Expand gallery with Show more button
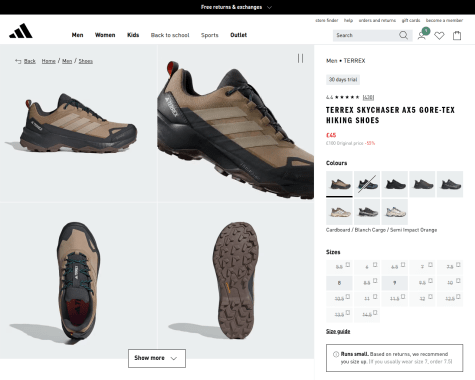This screenshot has width=475, height=380. click(157, 358)
